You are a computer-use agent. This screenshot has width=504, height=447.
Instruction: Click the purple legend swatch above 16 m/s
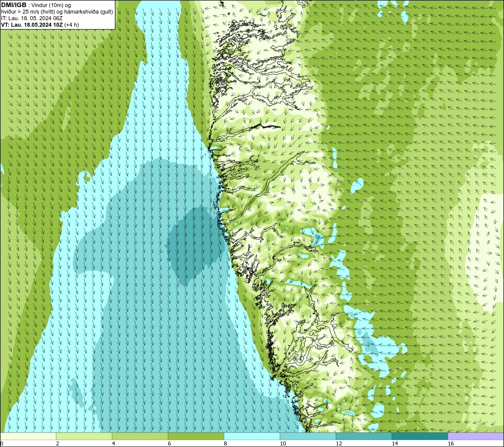pyautogui.click(x=476, y=436)
